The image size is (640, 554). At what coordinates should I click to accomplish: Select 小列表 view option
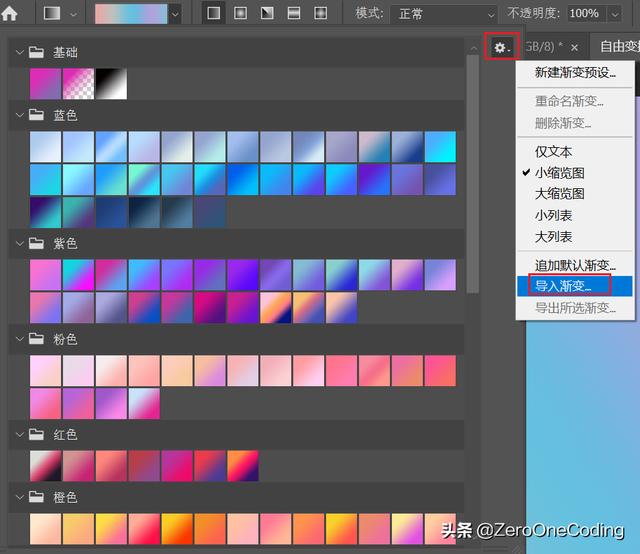(553, 215)
